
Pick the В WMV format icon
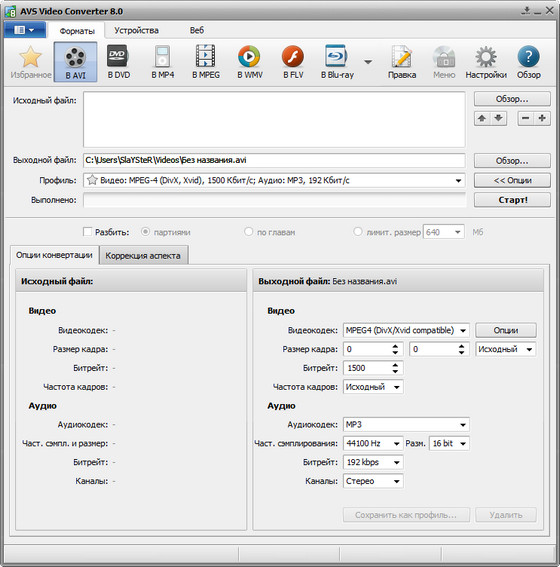point(249,62)
